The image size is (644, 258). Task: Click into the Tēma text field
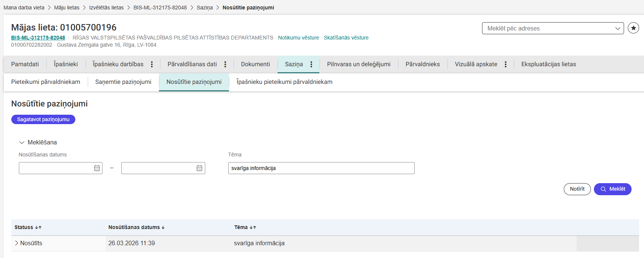tap(321, 168)
